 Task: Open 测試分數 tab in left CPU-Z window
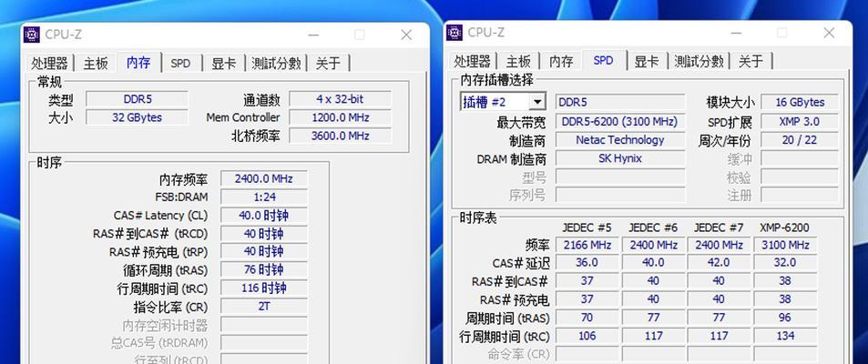tap(276, 63)
